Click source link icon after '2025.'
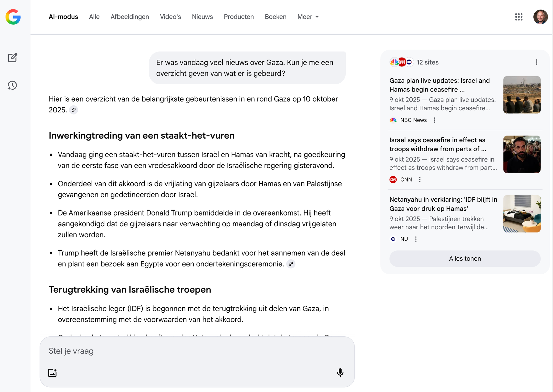Viewport: 553px width, 392px height. pos(74,110)
